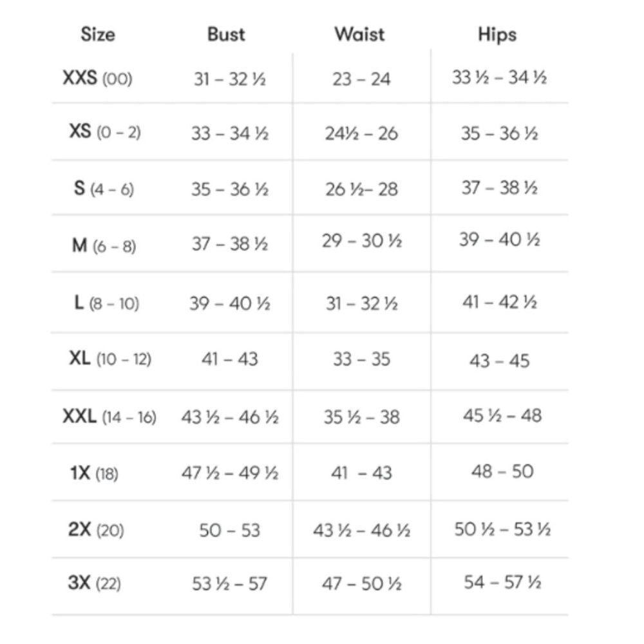This screenshot has width=644, height=644.
Task: Select the XXL (14 - 16) size label
Action: (x=109, y=417)
